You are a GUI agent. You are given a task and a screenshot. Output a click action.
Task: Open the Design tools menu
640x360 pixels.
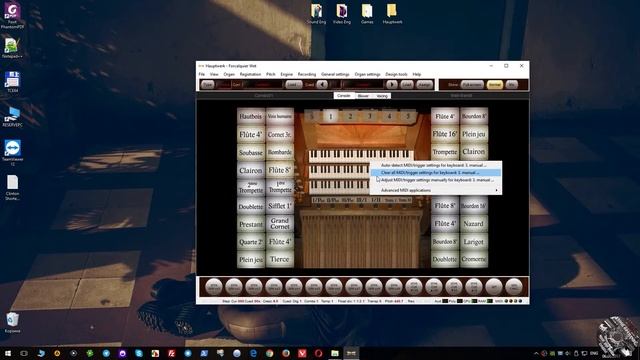[x=396, y=74]
